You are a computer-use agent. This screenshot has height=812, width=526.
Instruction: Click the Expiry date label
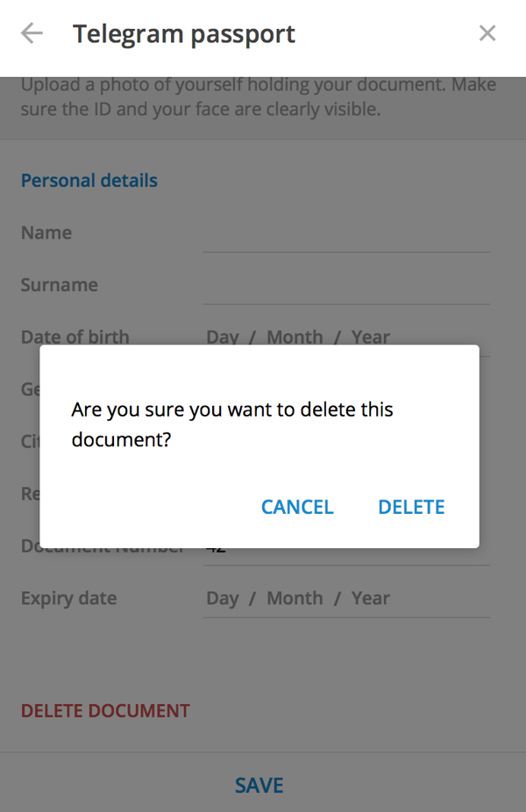point(69,598)
